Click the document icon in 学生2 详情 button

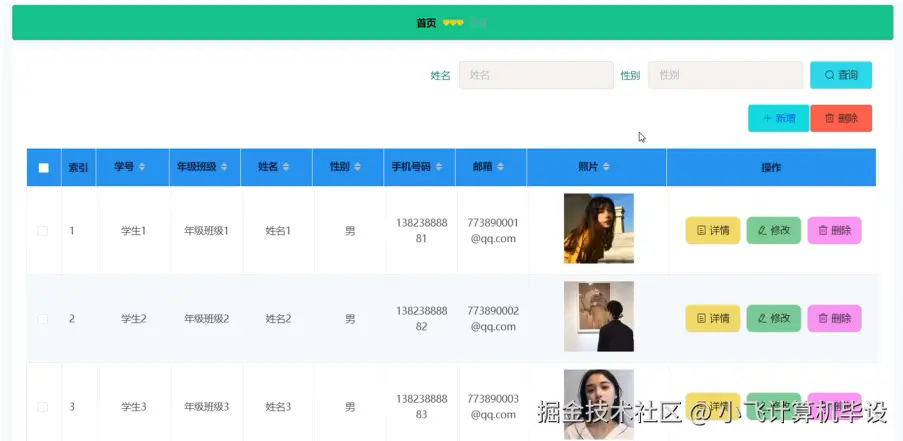(701, 318)
